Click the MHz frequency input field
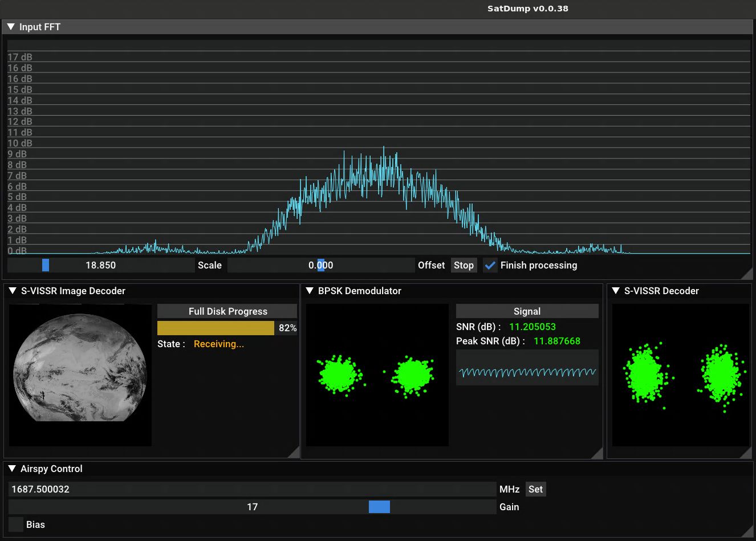 pyautogui.click(x=252, y=489)
